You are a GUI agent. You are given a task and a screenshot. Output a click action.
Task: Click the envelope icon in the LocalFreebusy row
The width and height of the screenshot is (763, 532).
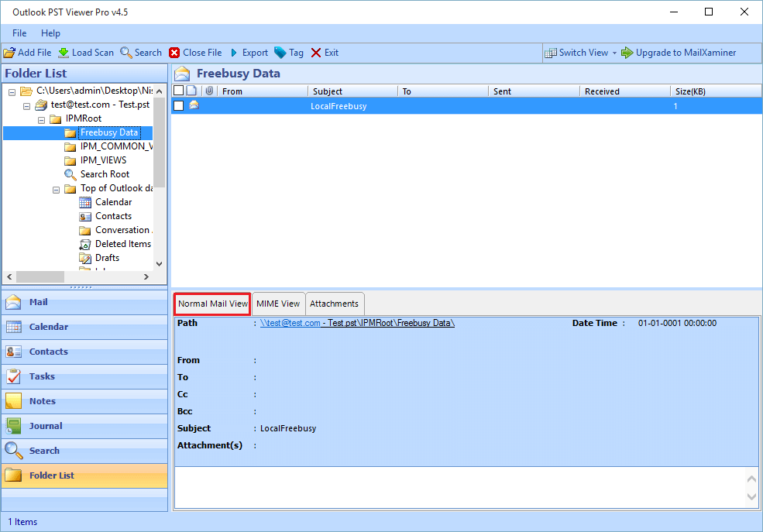[x=194, y=105]
